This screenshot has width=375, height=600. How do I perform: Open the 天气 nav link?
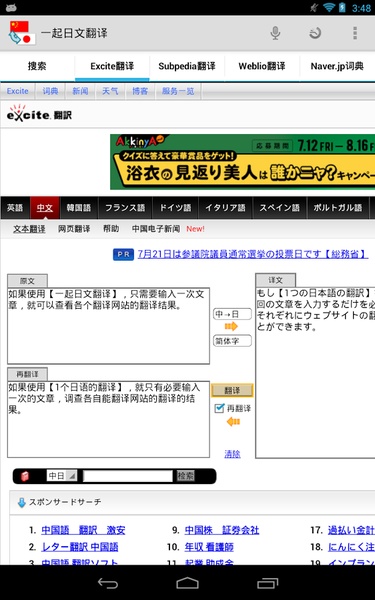110,91
